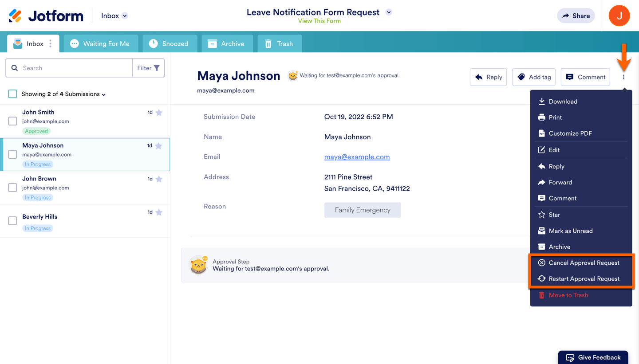Click the three-dot more options icon
639x364 pixels.
(x=623, y=77)
